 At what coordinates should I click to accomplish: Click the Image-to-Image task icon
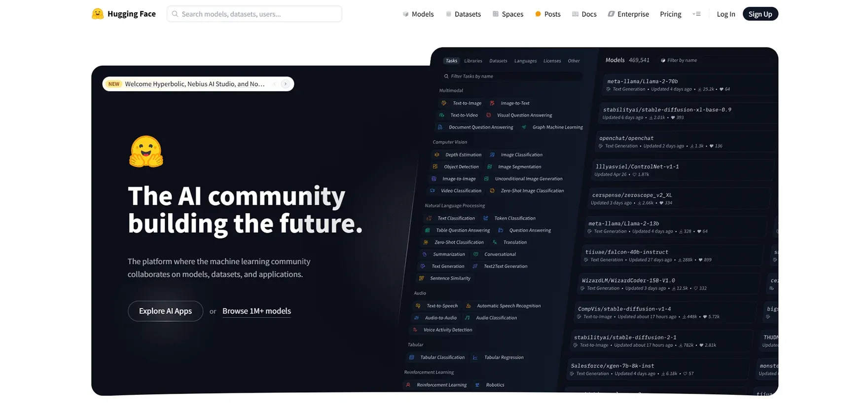pyautogui.click(x=434, y=179)
